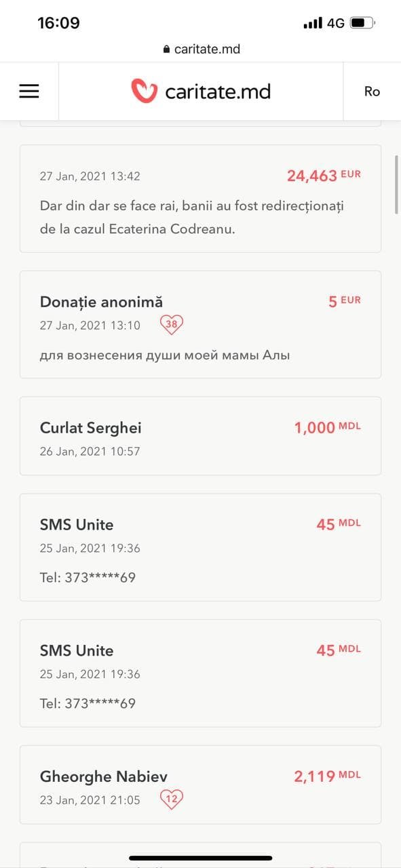
Task: Click the 1,000 MDL donation amount
Action: [327, 427]
